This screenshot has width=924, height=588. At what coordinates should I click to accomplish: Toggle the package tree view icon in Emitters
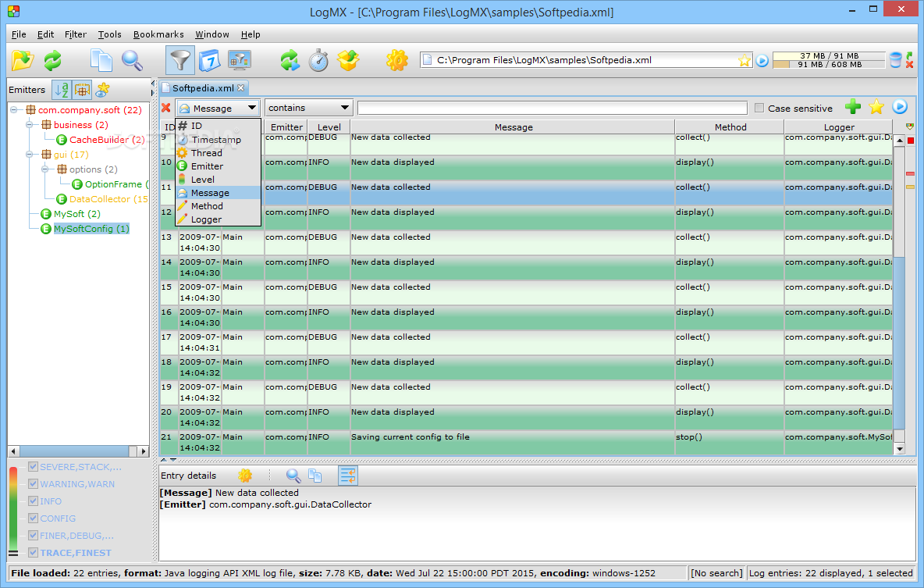click(82, 90)
